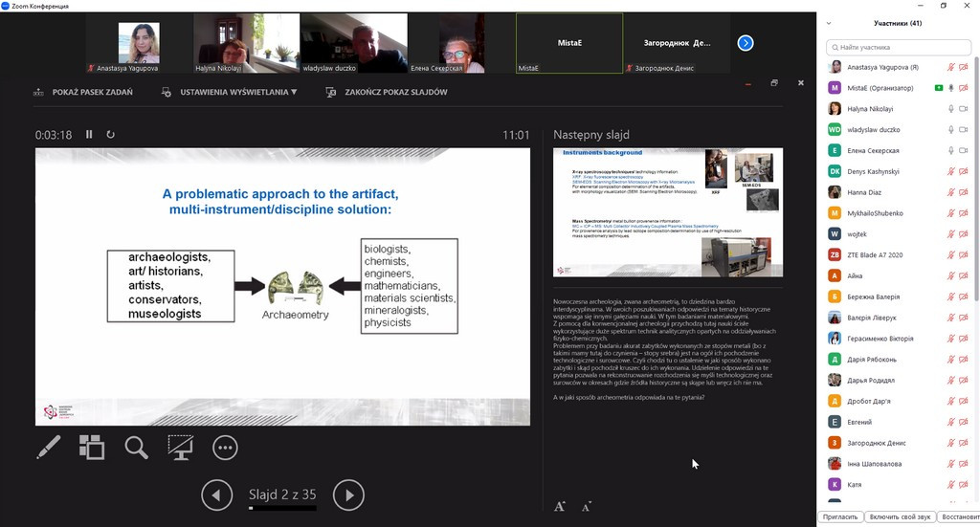Toggle muted microphone for wojtek

click(x=950, y=234)
